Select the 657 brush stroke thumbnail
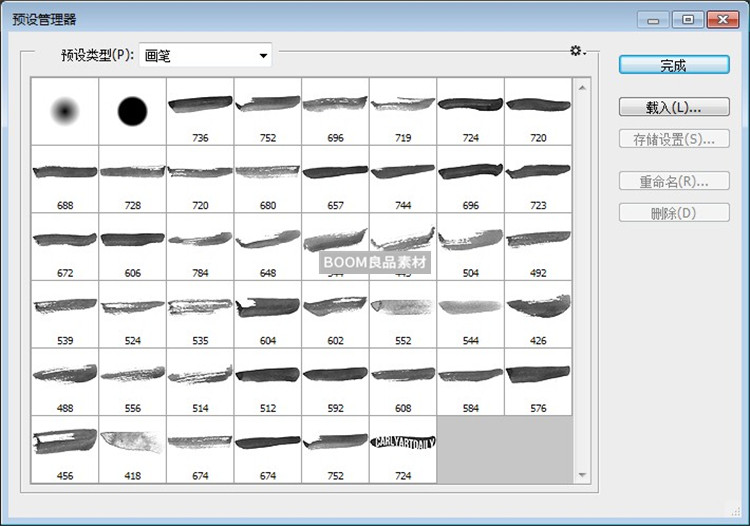 (335, 180)
